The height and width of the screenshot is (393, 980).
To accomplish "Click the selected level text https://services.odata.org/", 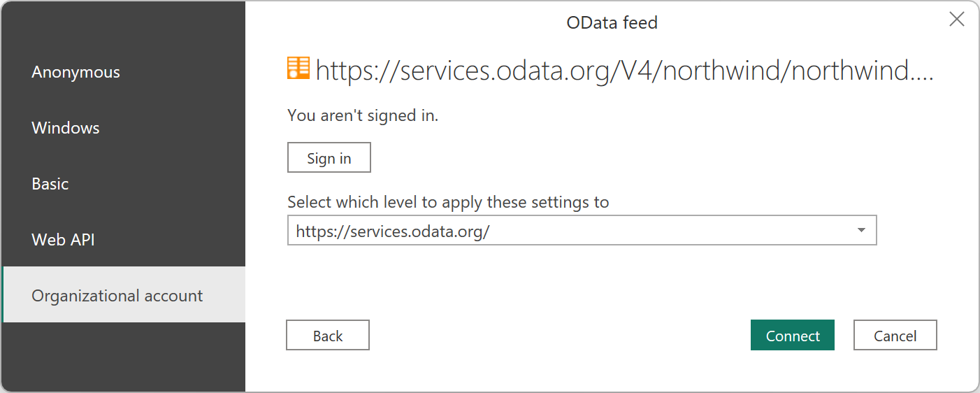I will pos(393,231).
